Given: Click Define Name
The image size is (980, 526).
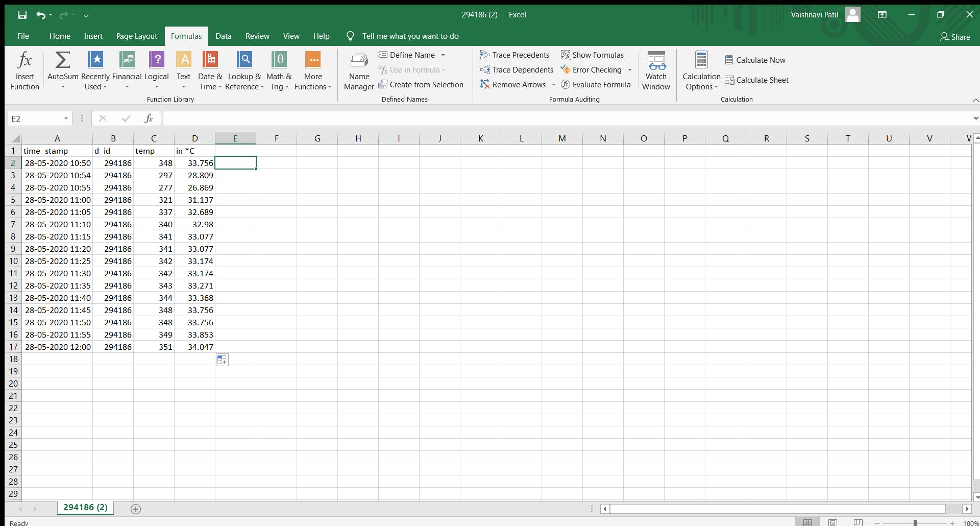Looking at the screenshot, I should [407, 55].
